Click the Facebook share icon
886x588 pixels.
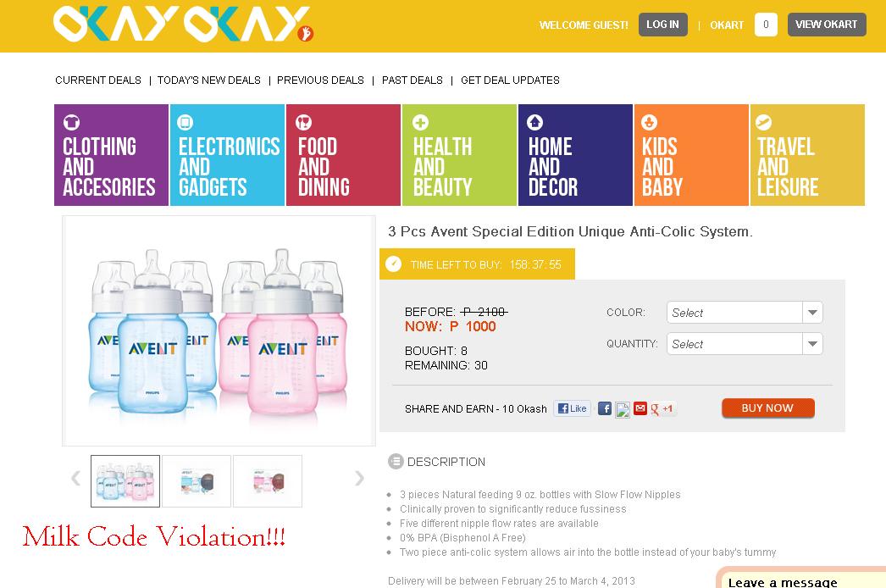(605, 408)
